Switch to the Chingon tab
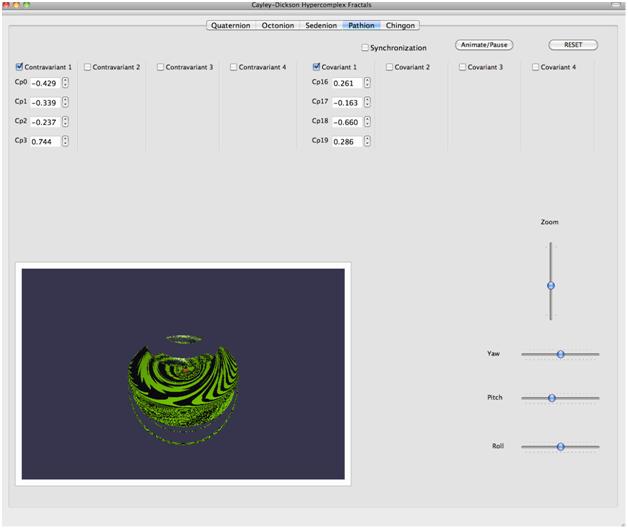 [x=400, y=25]
